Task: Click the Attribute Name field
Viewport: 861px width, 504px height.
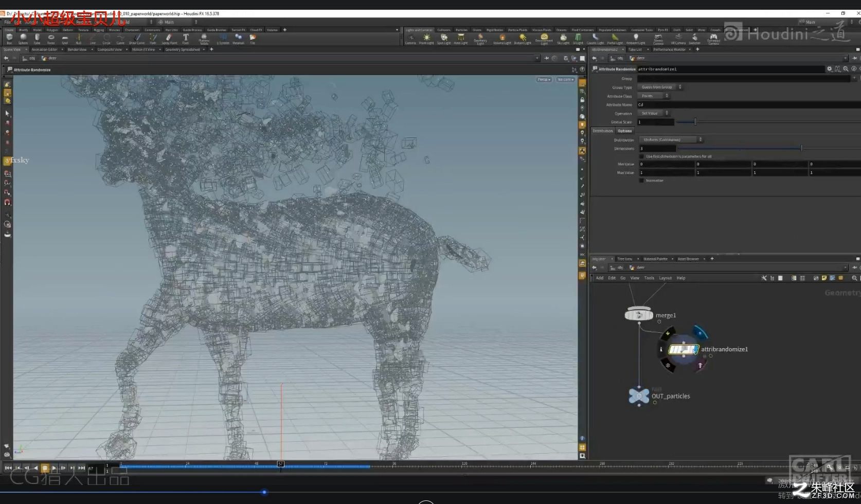Action: tap(749, 104)
